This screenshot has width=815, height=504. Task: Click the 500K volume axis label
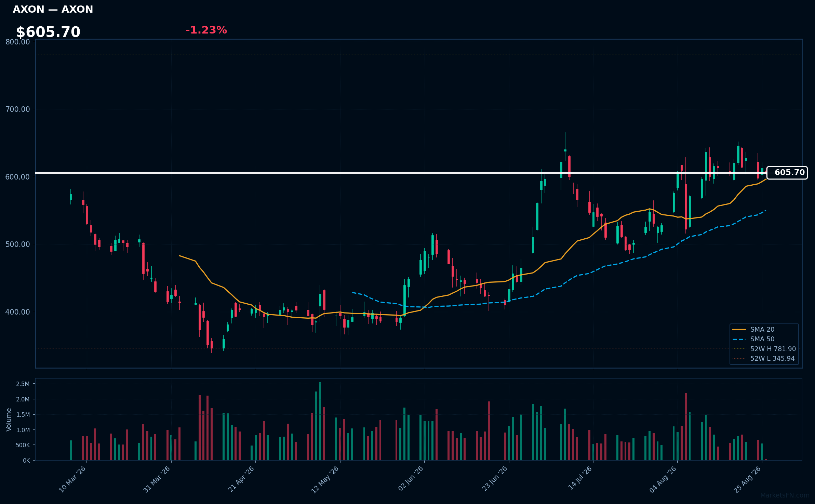23,445
